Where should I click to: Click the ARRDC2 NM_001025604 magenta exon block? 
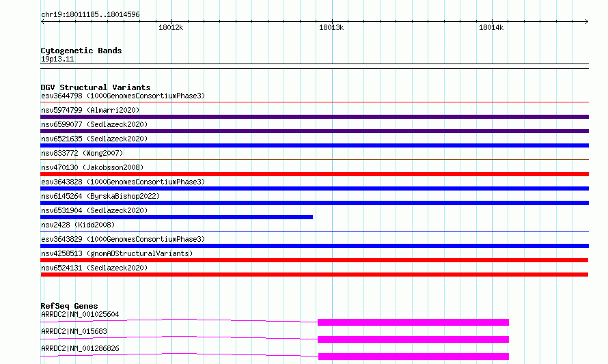(413, 322)
